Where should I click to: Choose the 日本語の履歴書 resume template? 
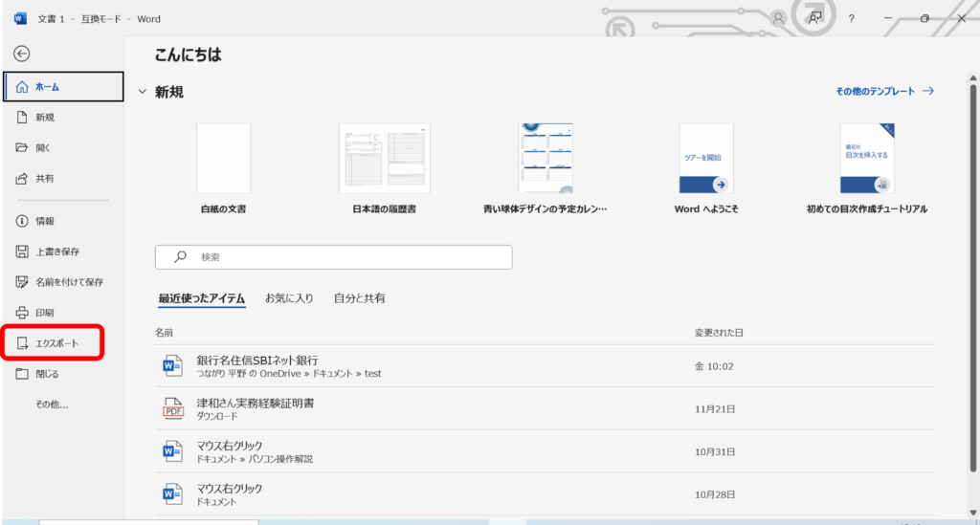pos(384,159)
